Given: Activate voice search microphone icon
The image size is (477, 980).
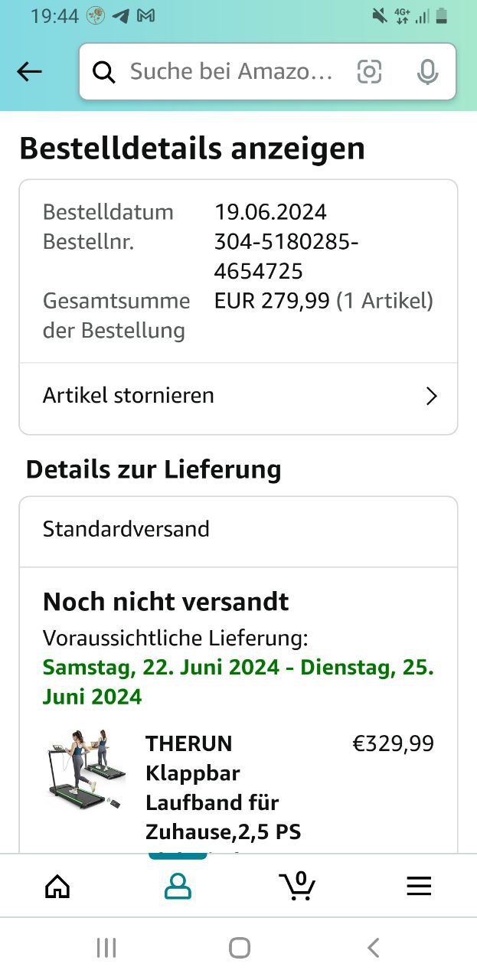Looking at the screenshot, I should tap(427, 72).
